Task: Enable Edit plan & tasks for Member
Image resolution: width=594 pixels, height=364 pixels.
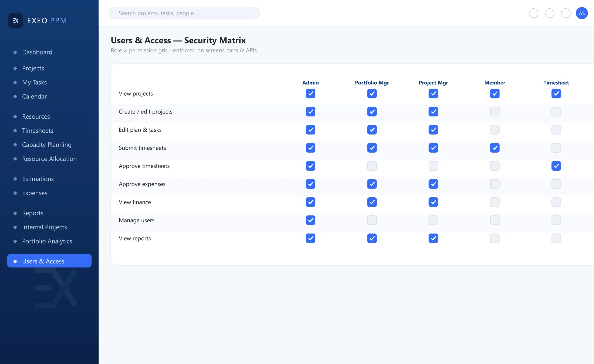Action: pyautogui.click(x=495, y=130)
